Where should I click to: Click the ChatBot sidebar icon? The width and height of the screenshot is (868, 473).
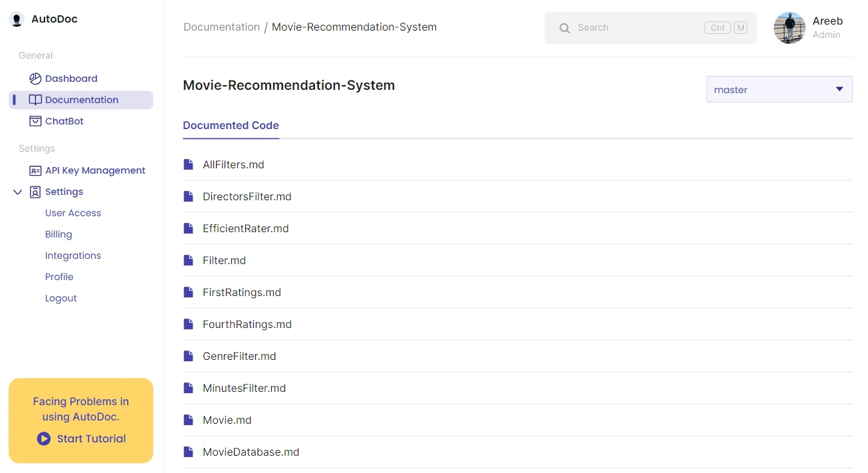(35, 121)
